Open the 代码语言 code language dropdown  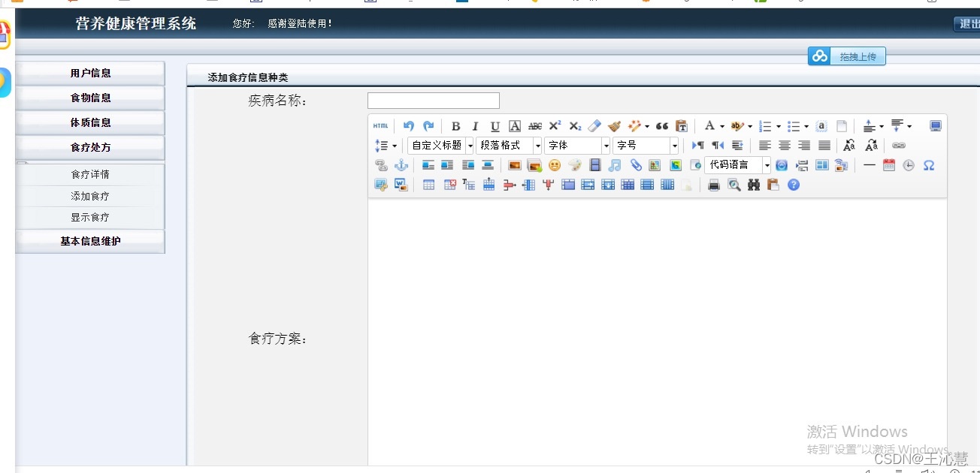pyautogui.click(x=735, y=164)
